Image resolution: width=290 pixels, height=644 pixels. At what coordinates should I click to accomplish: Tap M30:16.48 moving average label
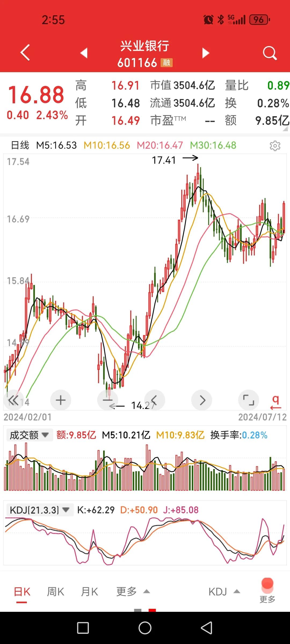point(213,145)
